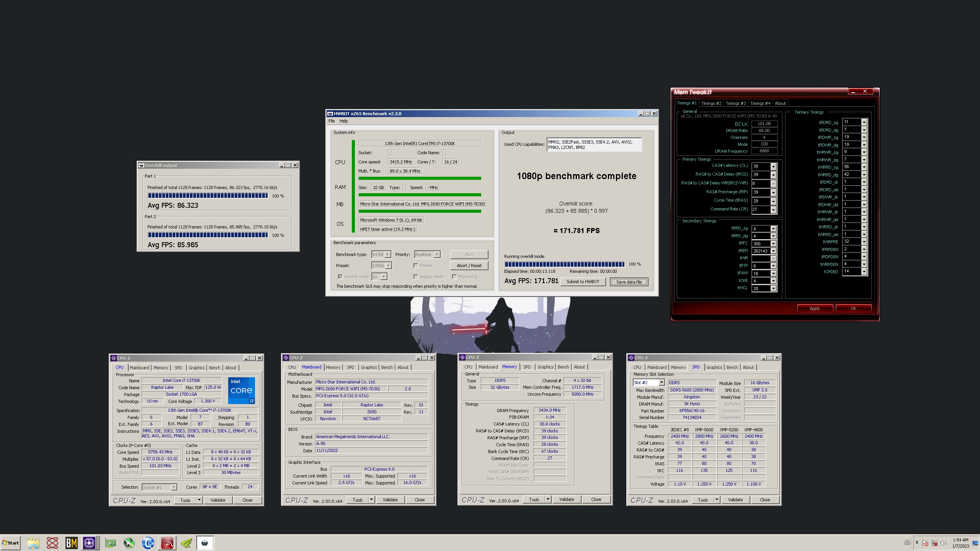Open the Socket #1 selection dropdown in CPU-Z
Screen dimensions: 980x551
coord(160,487)
